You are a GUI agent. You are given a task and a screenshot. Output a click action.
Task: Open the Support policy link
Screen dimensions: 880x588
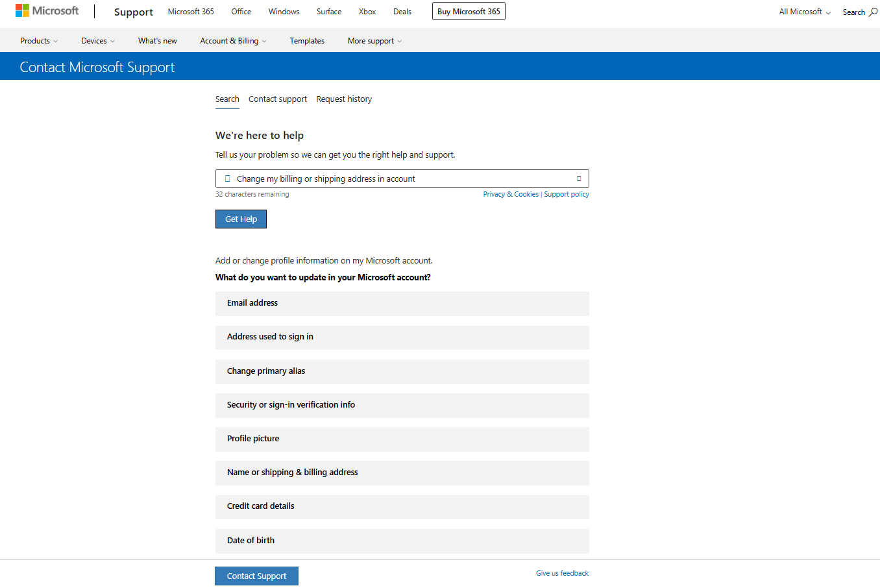tap(567, 194)
